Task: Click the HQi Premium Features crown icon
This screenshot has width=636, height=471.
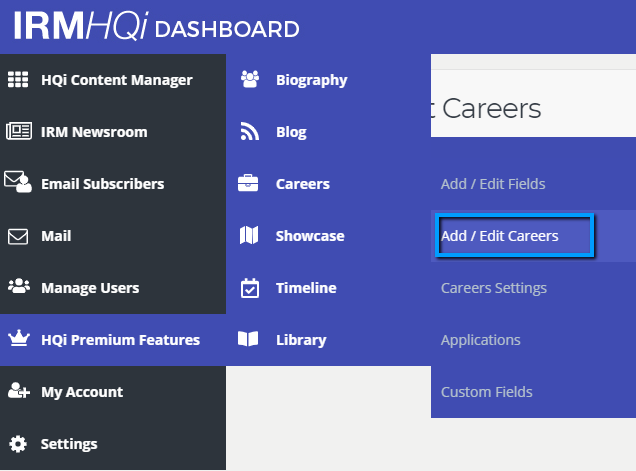Action: tap(19, 338)
